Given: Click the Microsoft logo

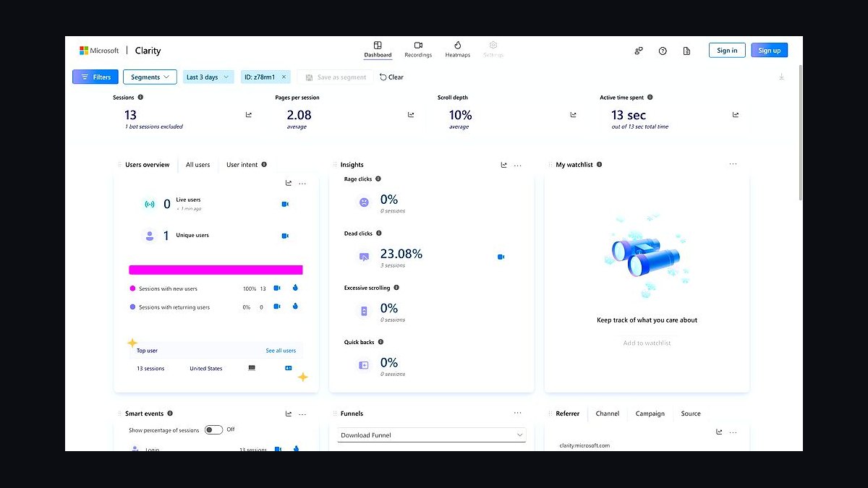Looking at the screenshot, I should [99, 51].
